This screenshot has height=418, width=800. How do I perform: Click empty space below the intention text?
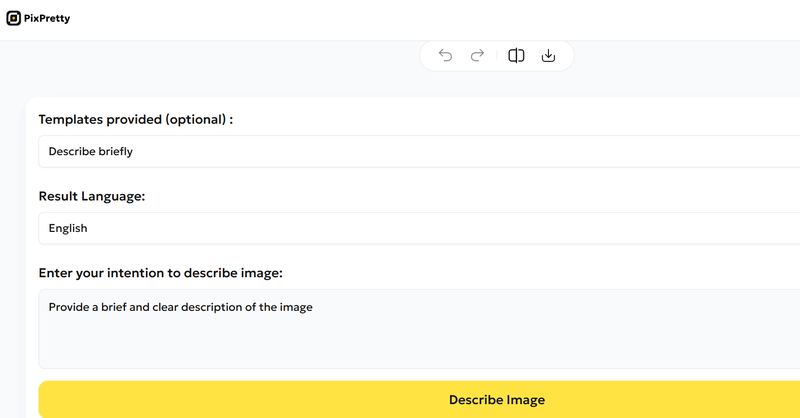[400, 346]
